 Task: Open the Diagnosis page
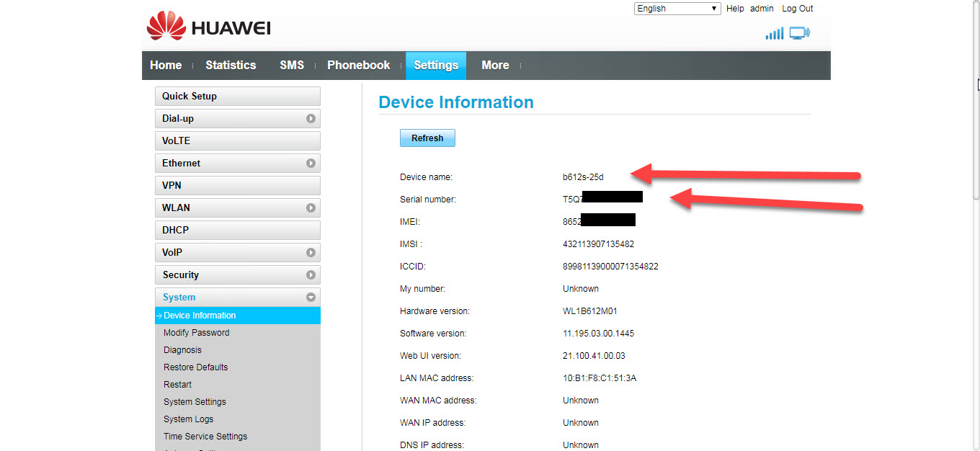182,350
